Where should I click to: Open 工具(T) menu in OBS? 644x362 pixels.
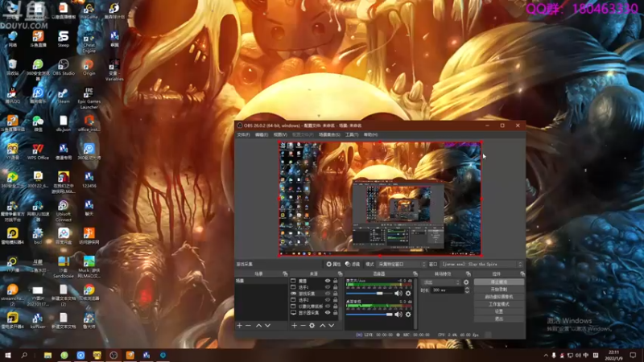point(352,134)
